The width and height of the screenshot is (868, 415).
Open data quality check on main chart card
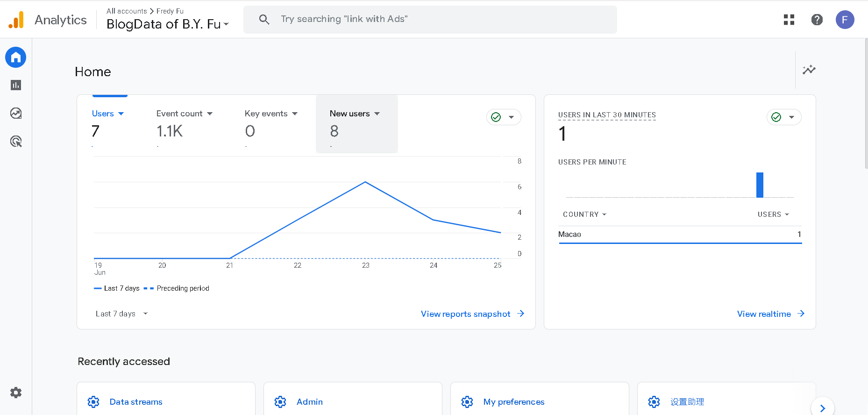pos(503,117)
